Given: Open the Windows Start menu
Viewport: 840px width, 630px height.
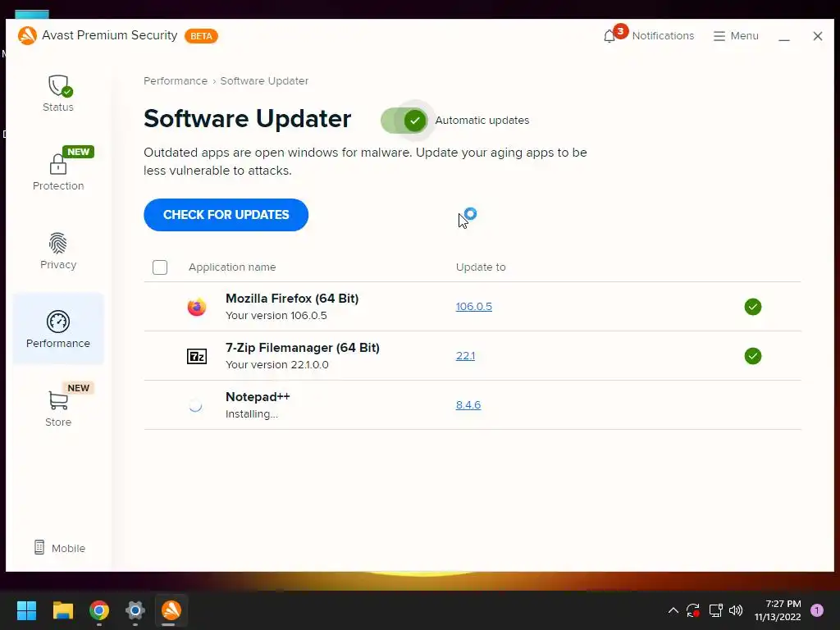Looking at the screenshot, I should pyautogui.click(x=26, y=610).
